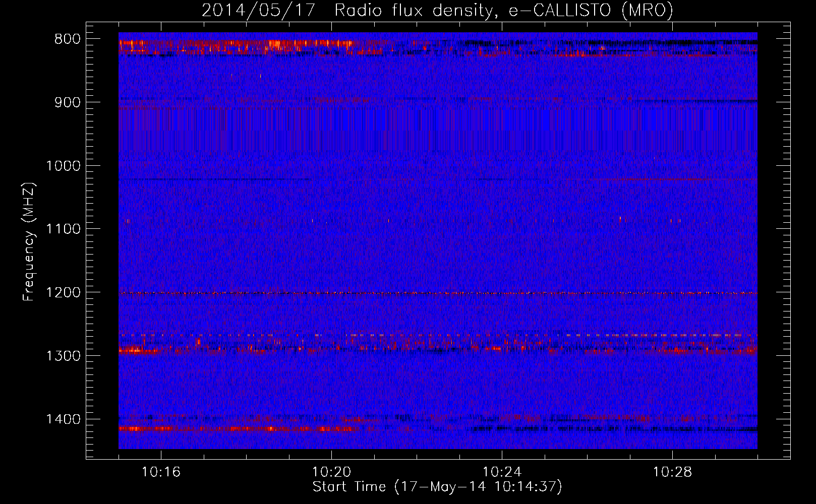The width and height of the screenshot is (816, 504).
Task: Click the 900 frequency tick label
Action: 67,102
